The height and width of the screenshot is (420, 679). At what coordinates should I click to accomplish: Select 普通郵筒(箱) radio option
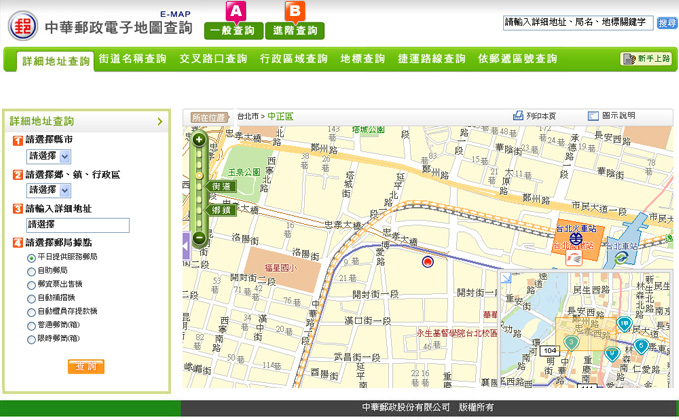pos(31,326)
